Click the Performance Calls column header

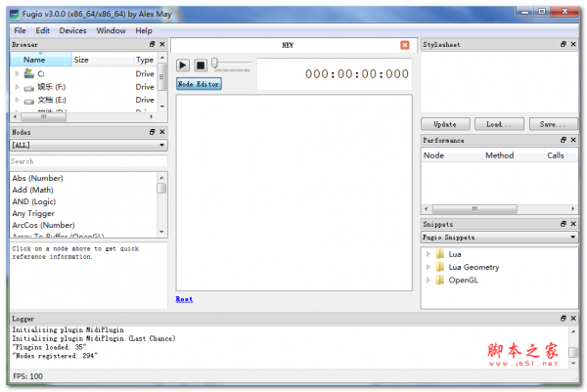[561, 155]
